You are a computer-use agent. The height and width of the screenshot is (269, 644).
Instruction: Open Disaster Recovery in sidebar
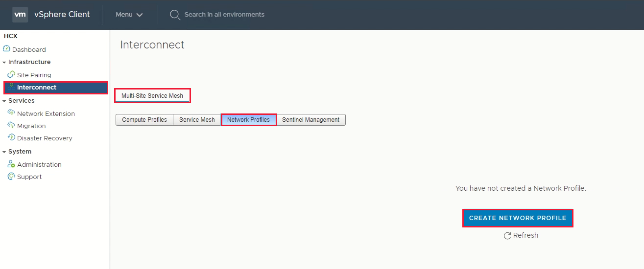click(45, 138)
